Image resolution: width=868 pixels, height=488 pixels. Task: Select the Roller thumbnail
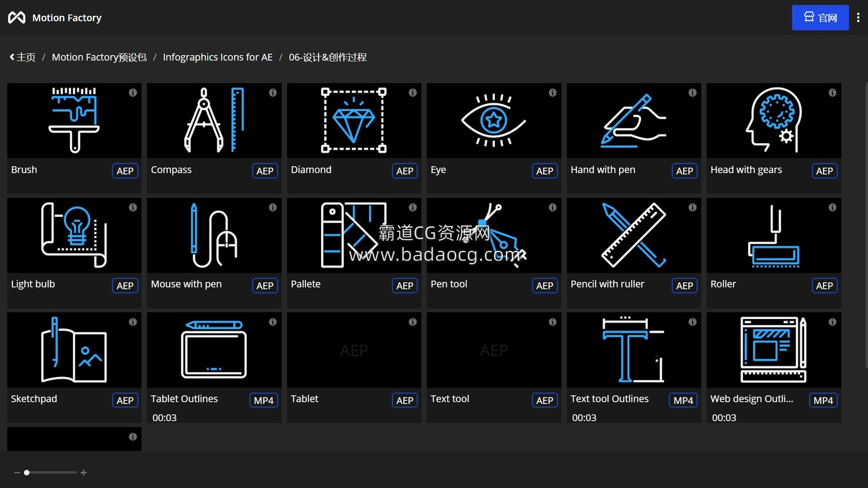pos(774,235)
